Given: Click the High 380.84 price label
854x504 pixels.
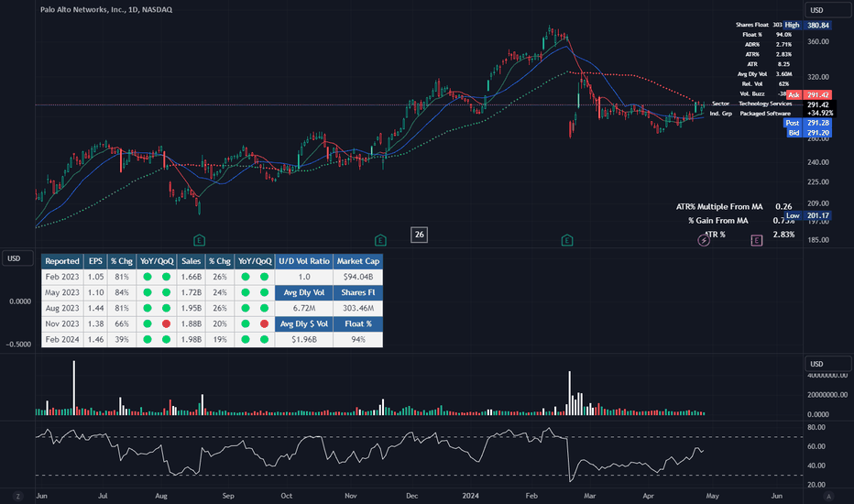Looking at the screenshot, I should pyautogui.click(x=807, y=25).
